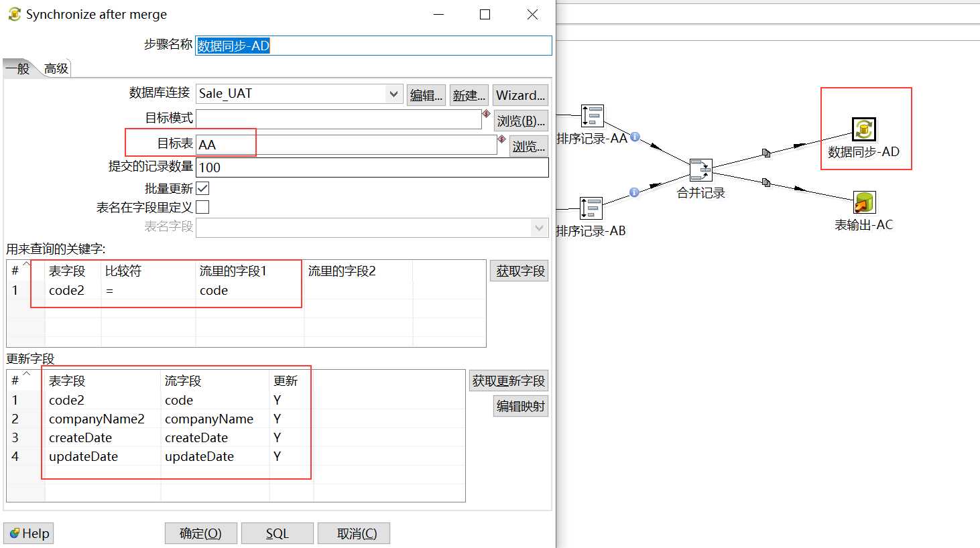Viewport: 980px width, 548px height.
Task: Click table field cell createDate in row 3
Action: coord(103,437)
